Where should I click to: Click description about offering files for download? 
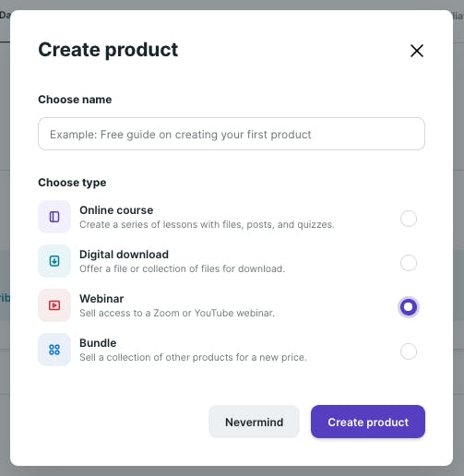(182, 269)
